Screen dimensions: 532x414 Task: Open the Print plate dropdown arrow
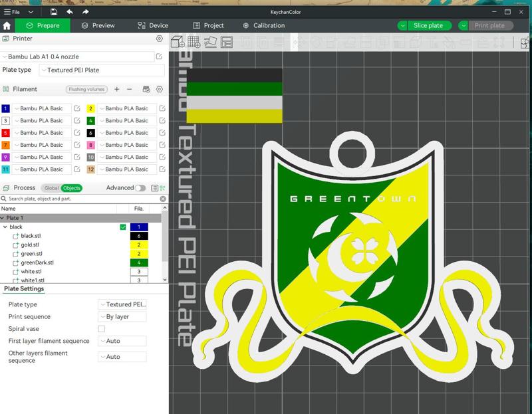point(463,25)
